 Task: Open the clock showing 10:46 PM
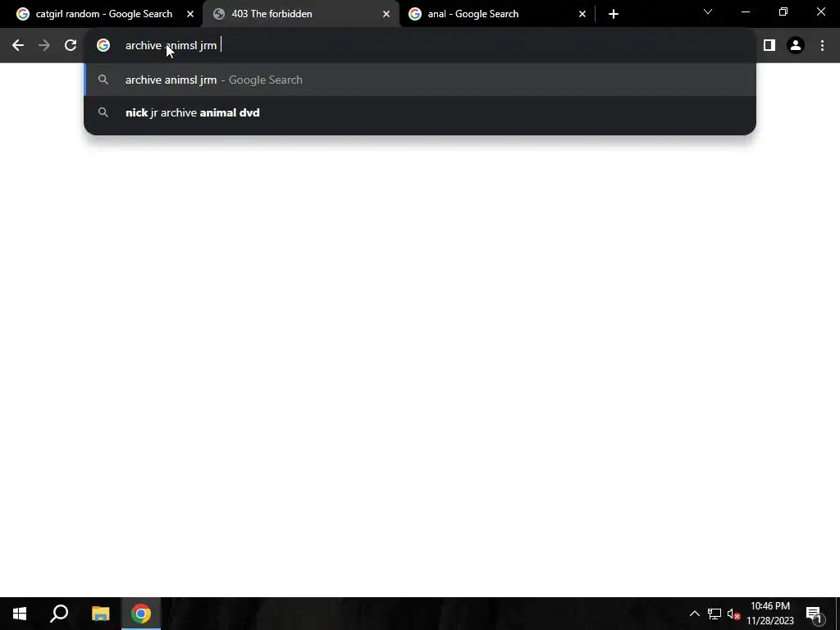tap(770, 614)
